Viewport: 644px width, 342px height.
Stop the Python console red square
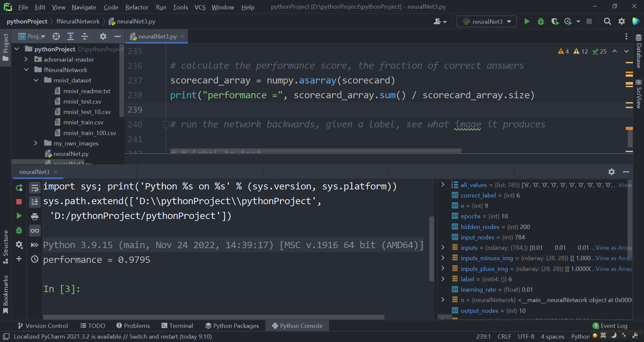tap(19, 202)
